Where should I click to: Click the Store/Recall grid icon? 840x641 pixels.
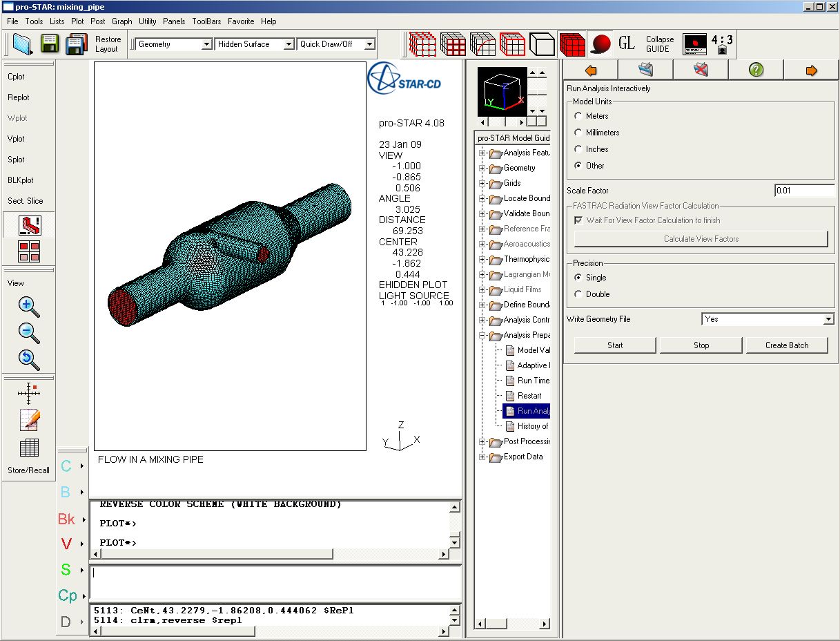pos(29,448)
